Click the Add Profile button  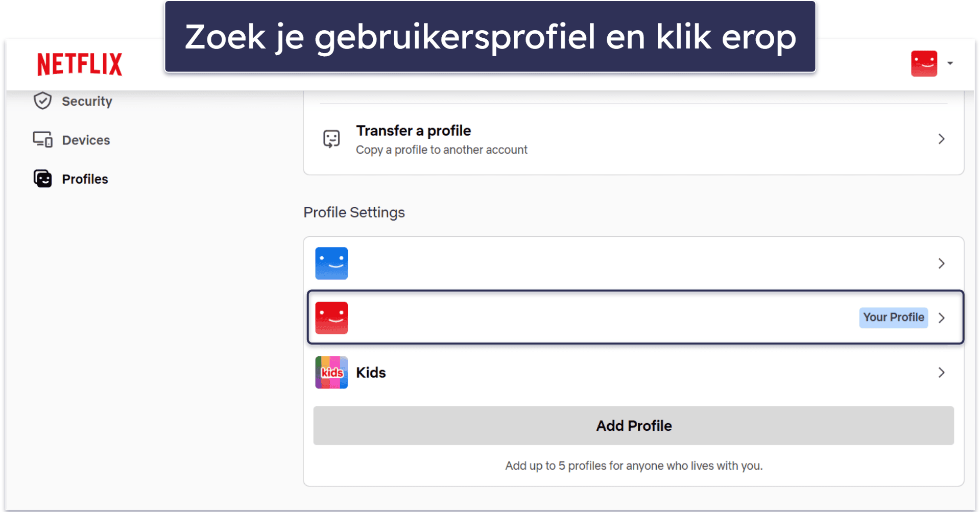pyautogui.click(x=633, y=426)
